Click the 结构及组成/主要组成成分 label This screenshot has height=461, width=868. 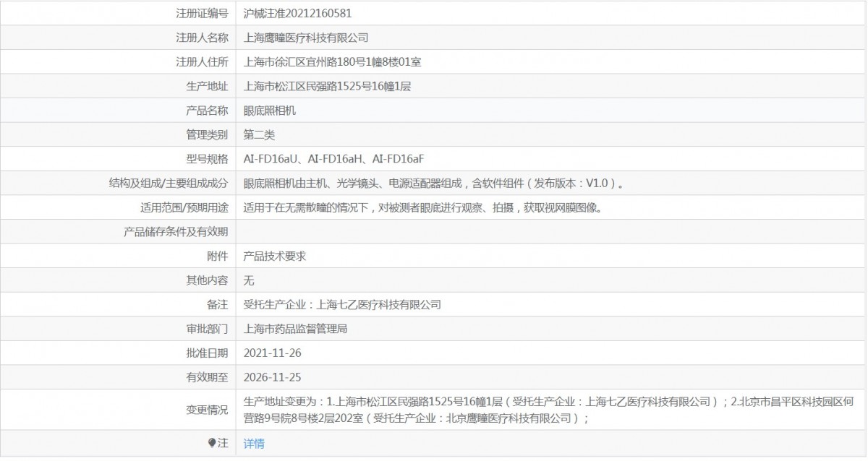(x=169, y=184)
